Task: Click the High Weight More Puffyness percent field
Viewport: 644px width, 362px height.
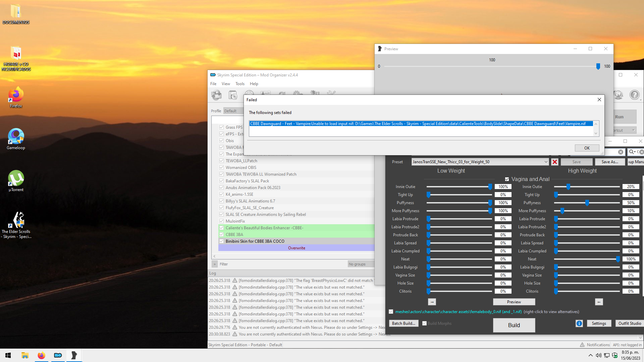Action: tap(631, 211)
